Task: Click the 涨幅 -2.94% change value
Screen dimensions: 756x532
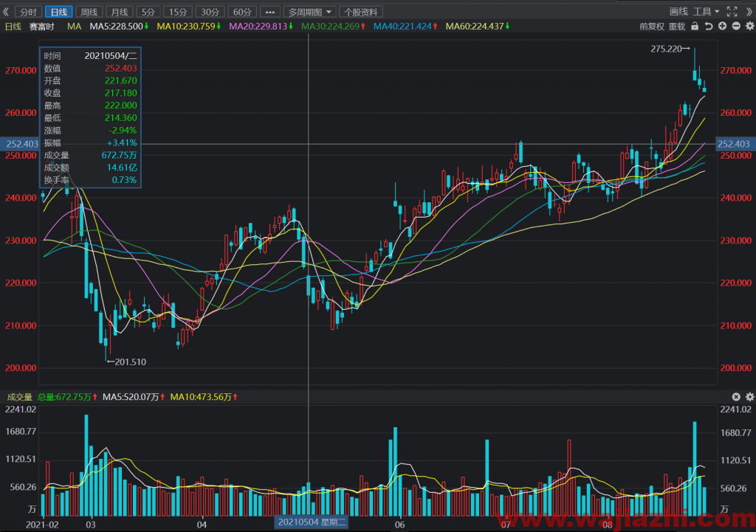Action: (123, 131)
